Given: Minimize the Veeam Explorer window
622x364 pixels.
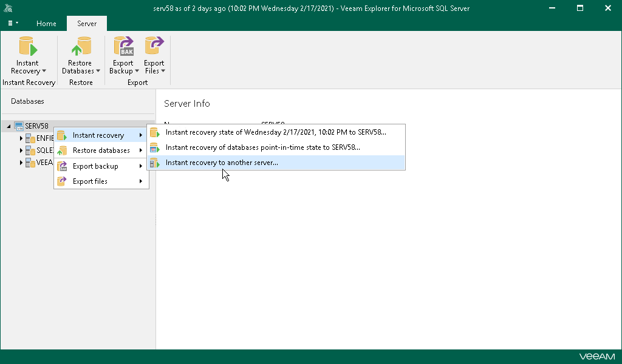Looking at the screenshot, I should pyautogui.click(x=552, y=8).
